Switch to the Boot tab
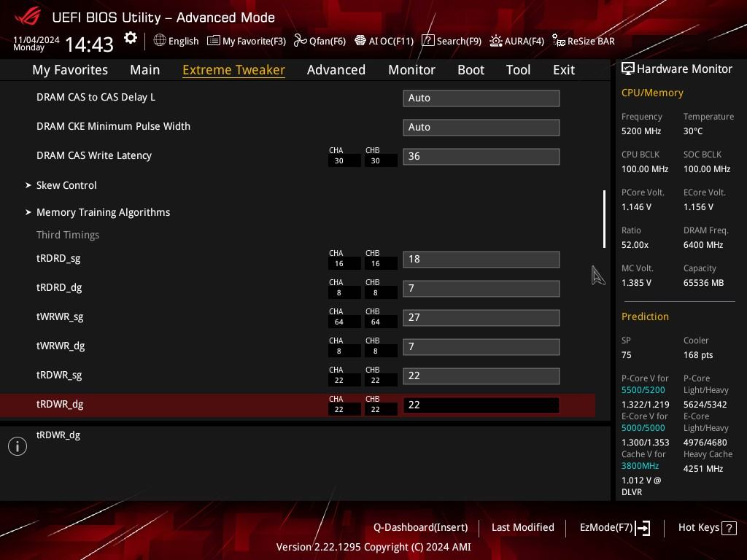This screenshot has height=560, width=747. point(471,70)
